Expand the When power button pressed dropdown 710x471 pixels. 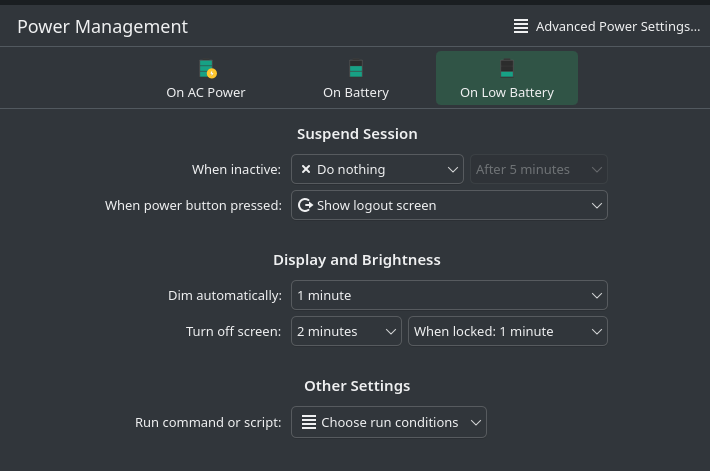(449, 205)
